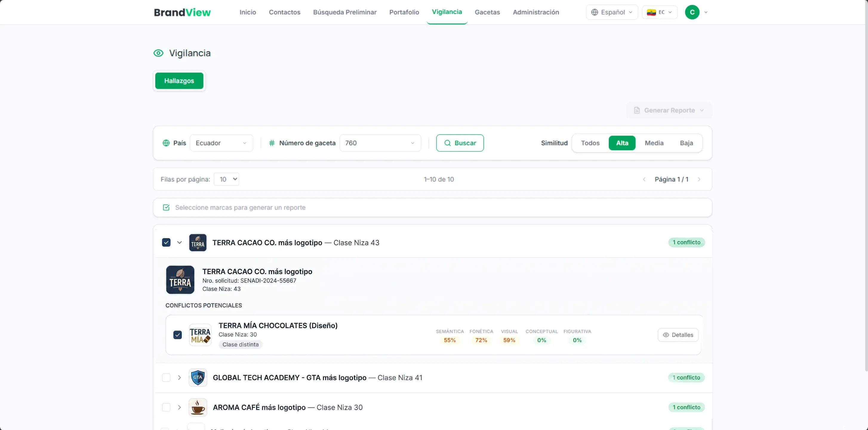Open the País Ecuador dropdown
868x430 pixels.
(221, 143)
